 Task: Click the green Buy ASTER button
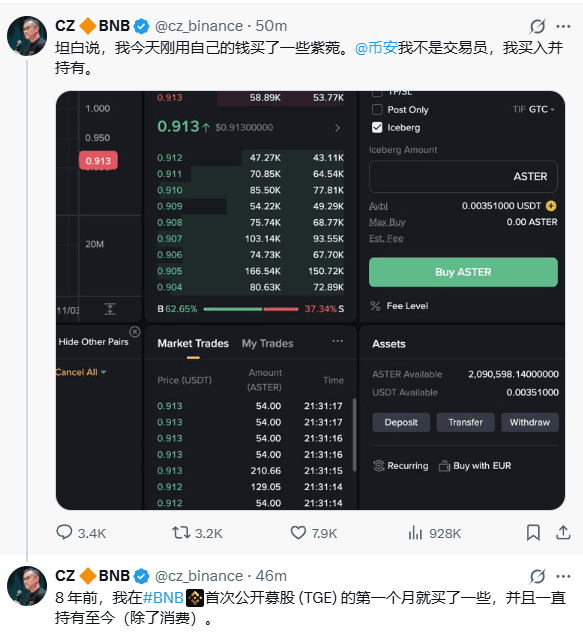(463, 272)
